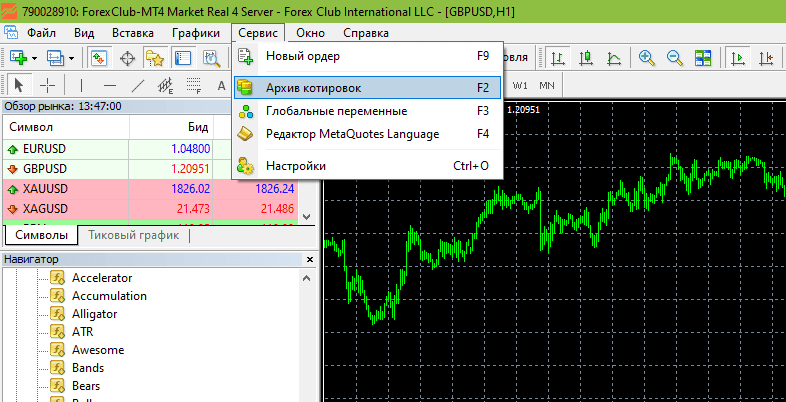Select the Fibonacci retracement tool
786x402 pixels.
(193, 86)
